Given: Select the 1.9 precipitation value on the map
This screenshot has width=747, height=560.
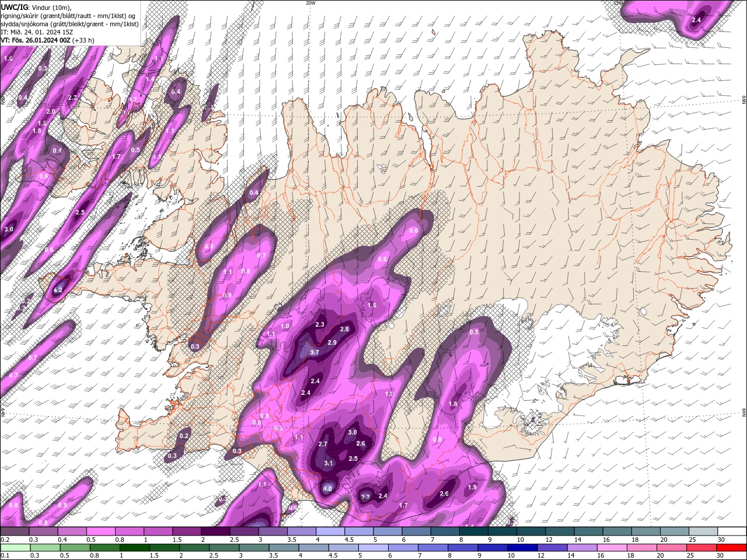Looking at the screenshot, I should 473,487.
